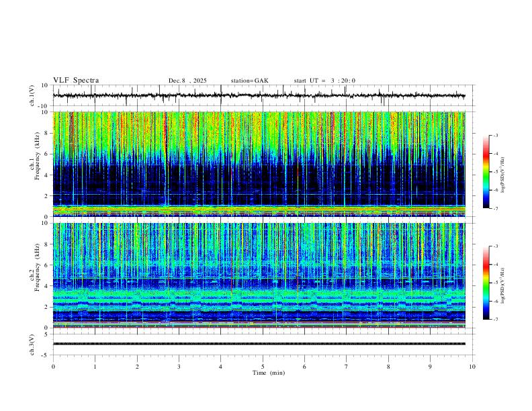Click time axis tick label '1'

point(95,367)
